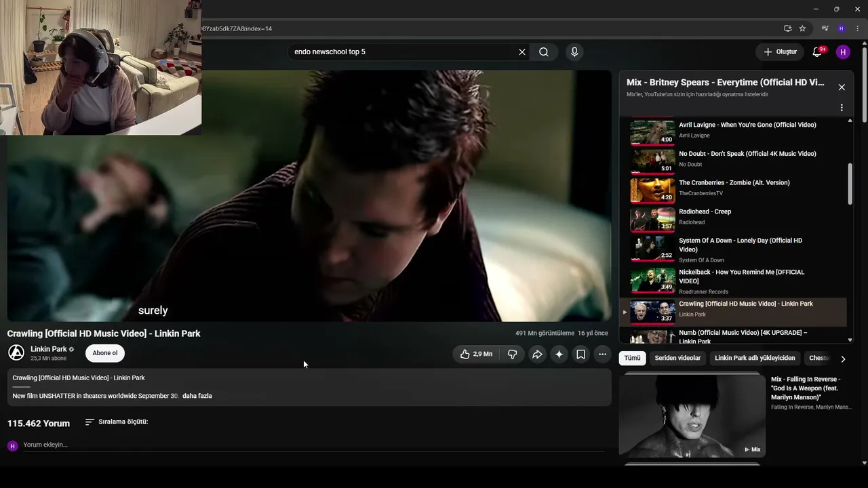Viewport: 868px width, 488px height.
Task: Dislike the video
Action: pos(513,354)
